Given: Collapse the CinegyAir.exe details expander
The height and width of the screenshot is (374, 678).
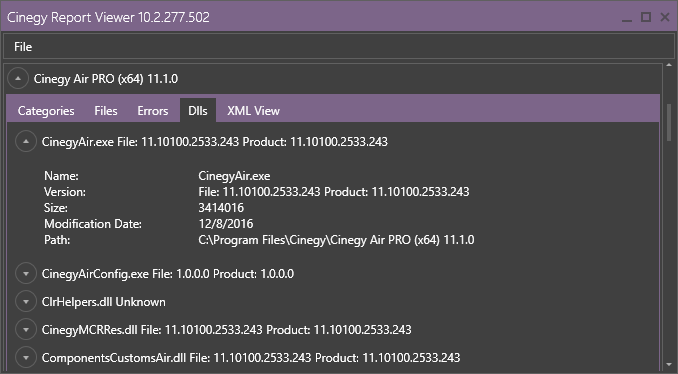Looking at the screenshot, I should (x=26, y=142).
